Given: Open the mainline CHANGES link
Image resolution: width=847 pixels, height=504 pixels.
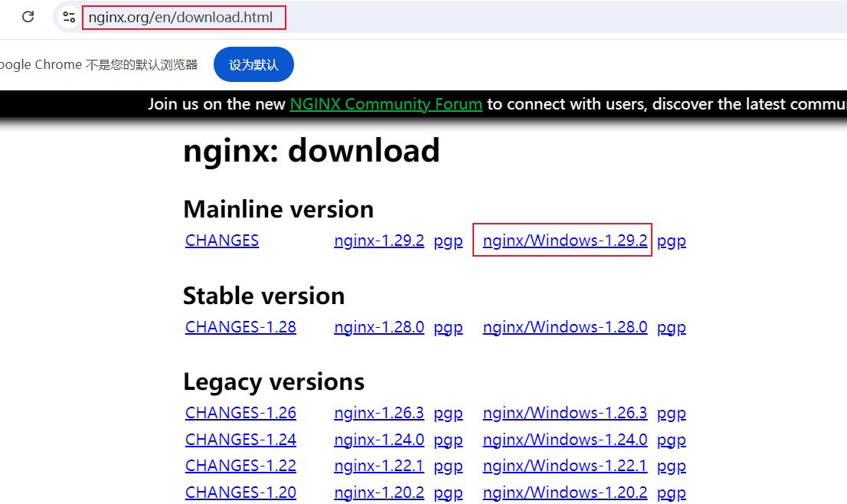Looking at the screenshot, I should [222, 241].
